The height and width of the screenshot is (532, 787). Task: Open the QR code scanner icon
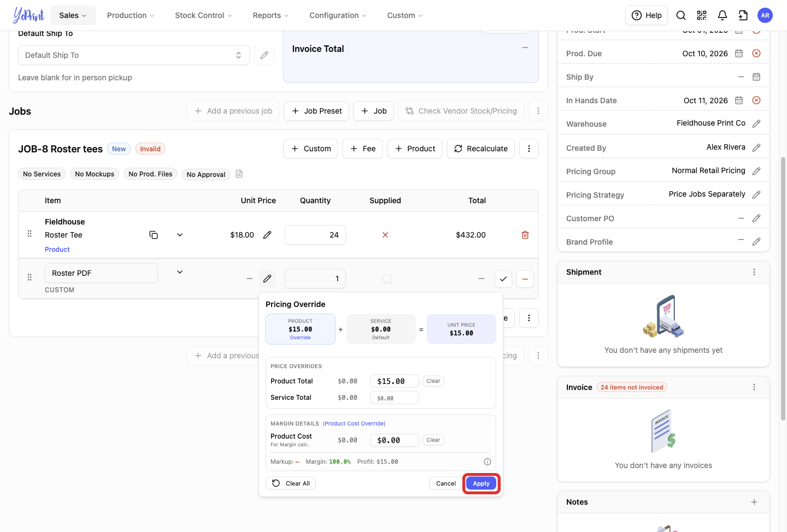point(702,15)
